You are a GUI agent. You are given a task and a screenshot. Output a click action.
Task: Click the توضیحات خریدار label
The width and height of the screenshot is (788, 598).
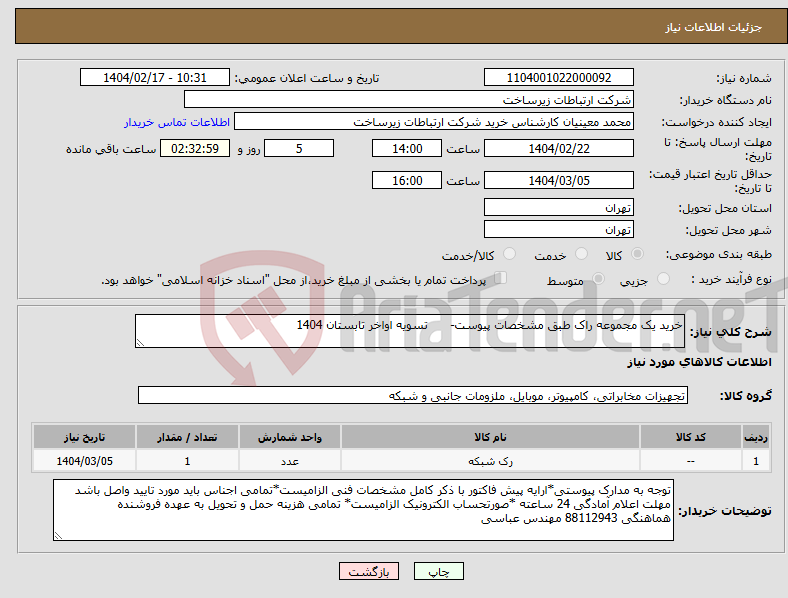[725, 511]
